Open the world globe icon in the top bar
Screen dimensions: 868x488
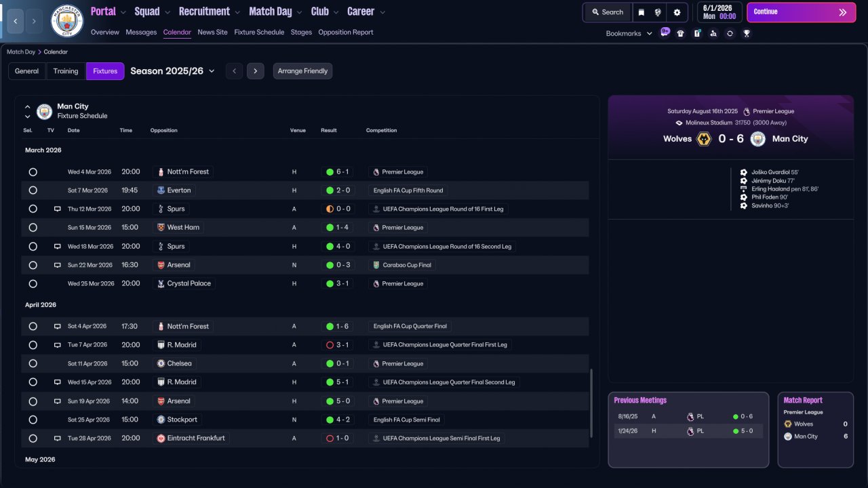pyautogui.click(x=658, y=12)
